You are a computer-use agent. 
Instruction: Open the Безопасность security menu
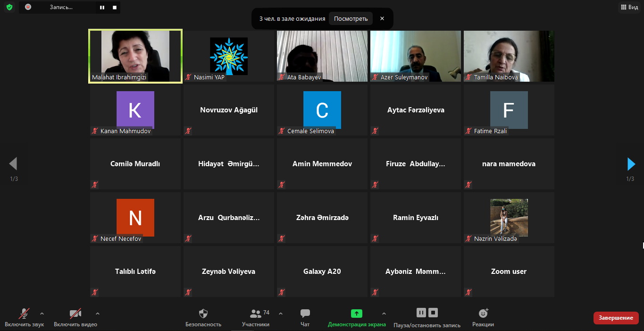tap(203, 318)
